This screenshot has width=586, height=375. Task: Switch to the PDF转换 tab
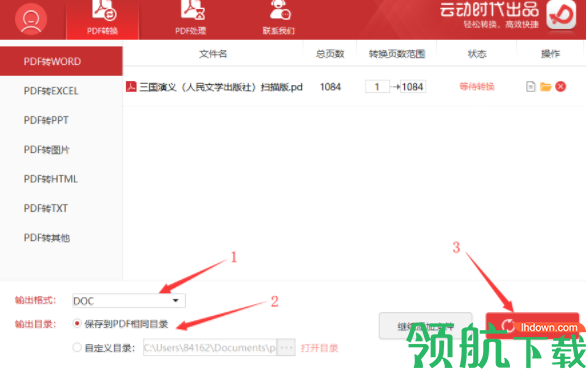102,19
